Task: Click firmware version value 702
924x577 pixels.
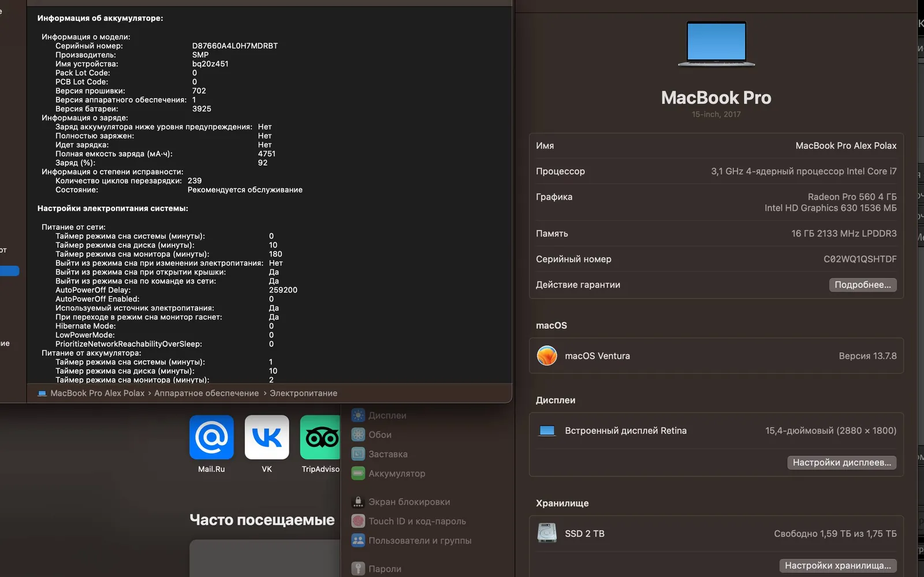Action: (199, 91)
